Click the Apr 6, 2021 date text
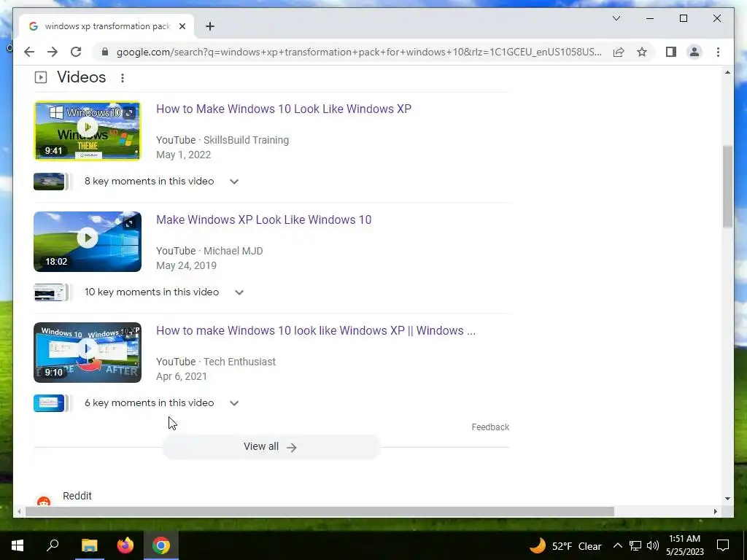The width and height of the screenshot is (747, 560). [x=182, y=377]
